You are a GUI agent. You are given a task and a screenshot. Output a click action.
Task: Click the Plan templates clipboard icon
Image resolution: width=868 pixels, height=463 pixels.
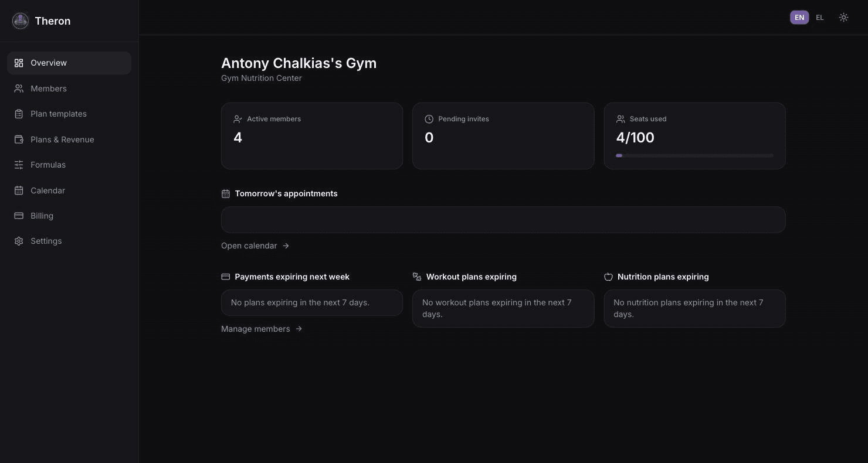(x=19, y=114)
